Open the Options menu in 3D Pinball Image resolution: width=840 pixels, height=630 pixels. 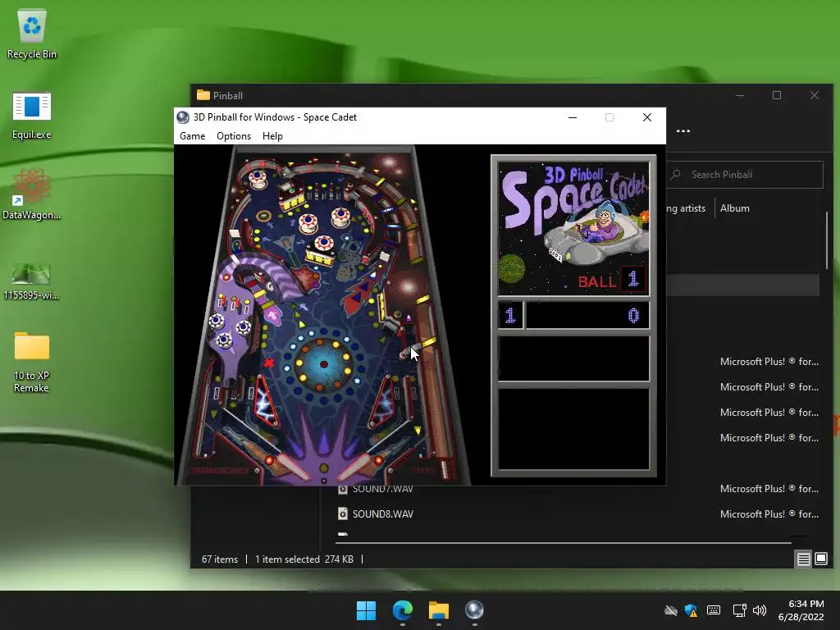click(x=234, y=136)
